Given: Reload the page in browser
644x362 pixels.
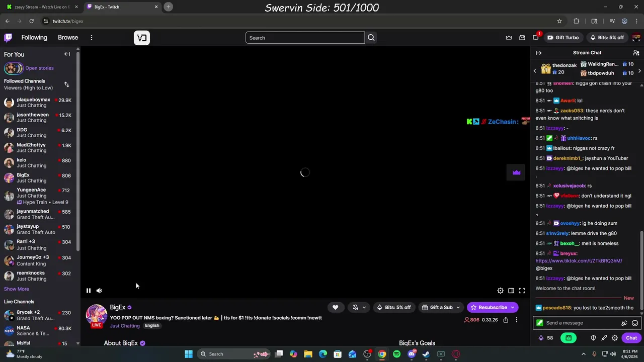Looking at the screenshot, I should (31, 21).
